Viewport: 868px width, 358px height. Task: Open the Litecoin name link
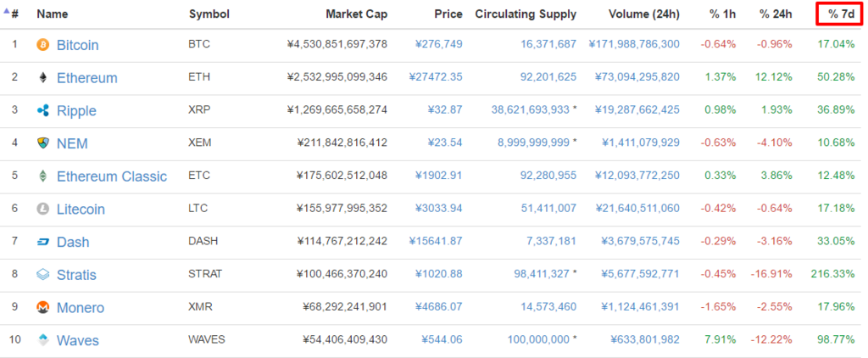[81, 209]
